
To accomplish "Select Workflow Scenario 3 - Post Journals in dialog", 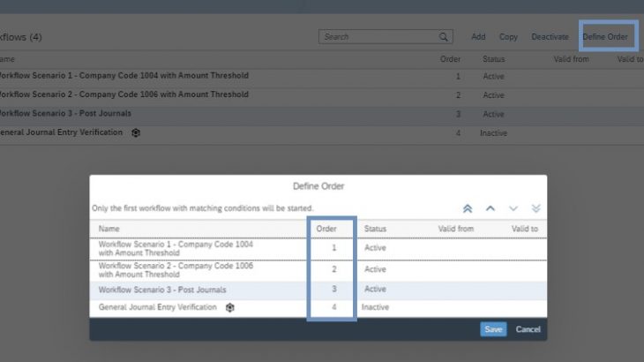I will [318, 290].
